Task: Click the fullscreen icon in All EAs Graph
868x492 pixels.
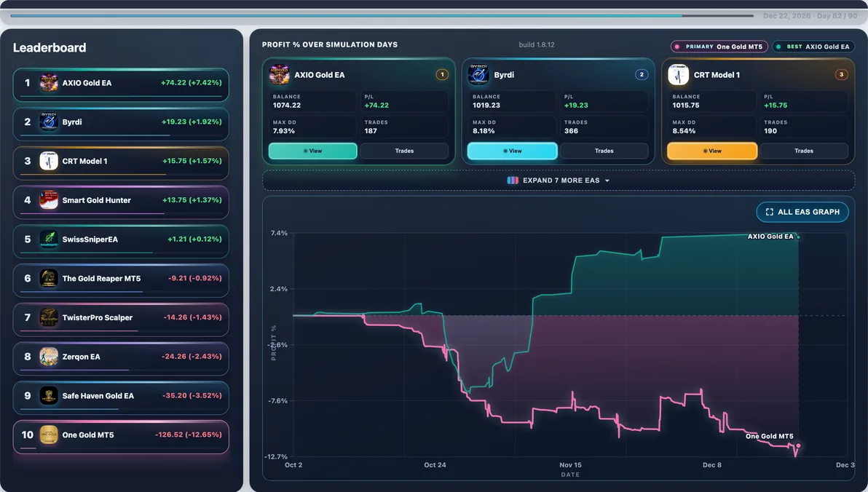Action: click(770, 212)
